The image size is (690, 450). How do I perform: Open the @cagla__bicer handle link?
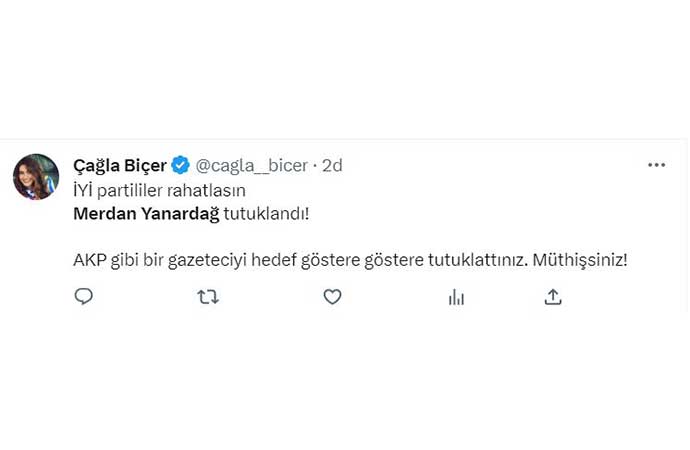251,165
